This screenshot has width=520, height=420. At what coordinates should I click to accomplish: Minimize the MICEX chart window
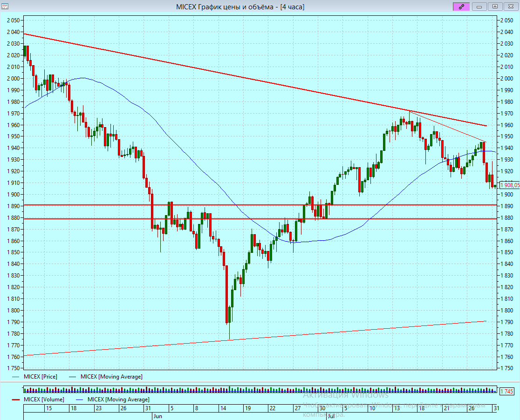479,7
